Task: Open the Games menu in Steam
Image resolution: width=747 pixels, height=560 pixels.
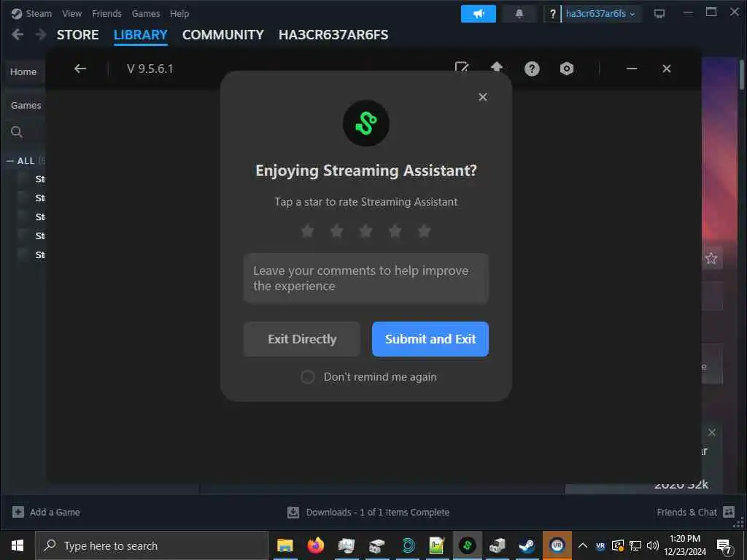Action: coord(146,13)
